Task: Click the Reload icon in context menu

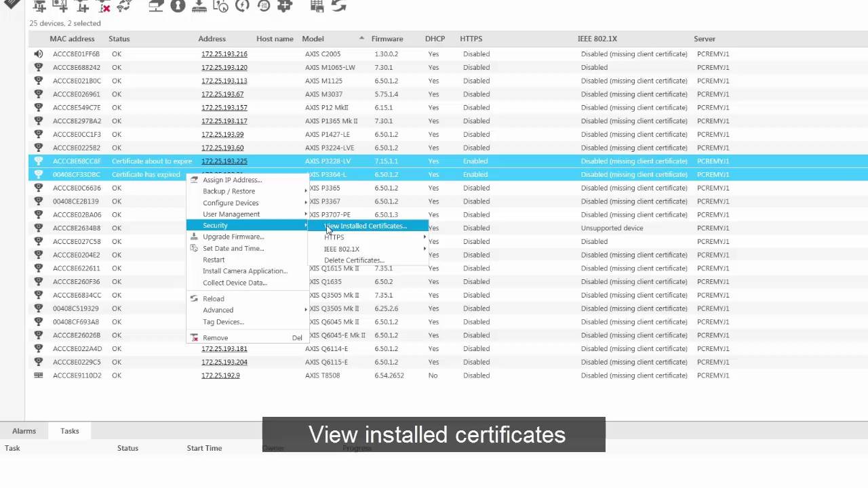Action: 194,299
